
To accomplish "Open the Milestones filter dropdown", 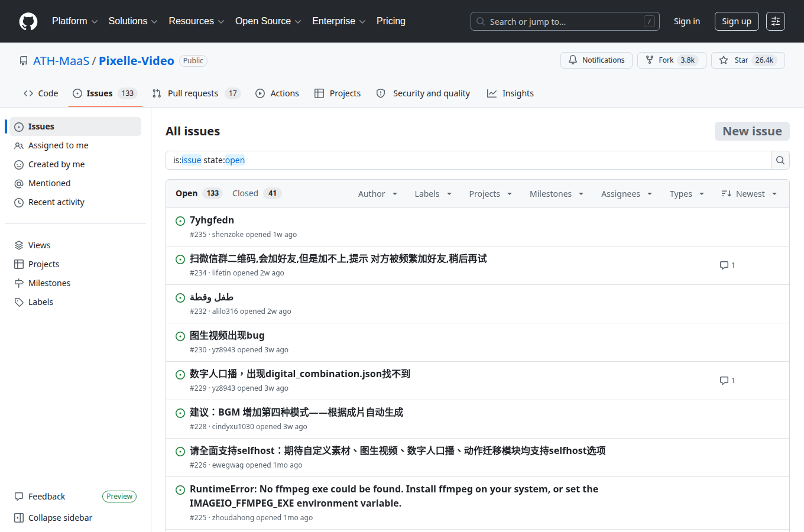I will [x=557, y=194].
